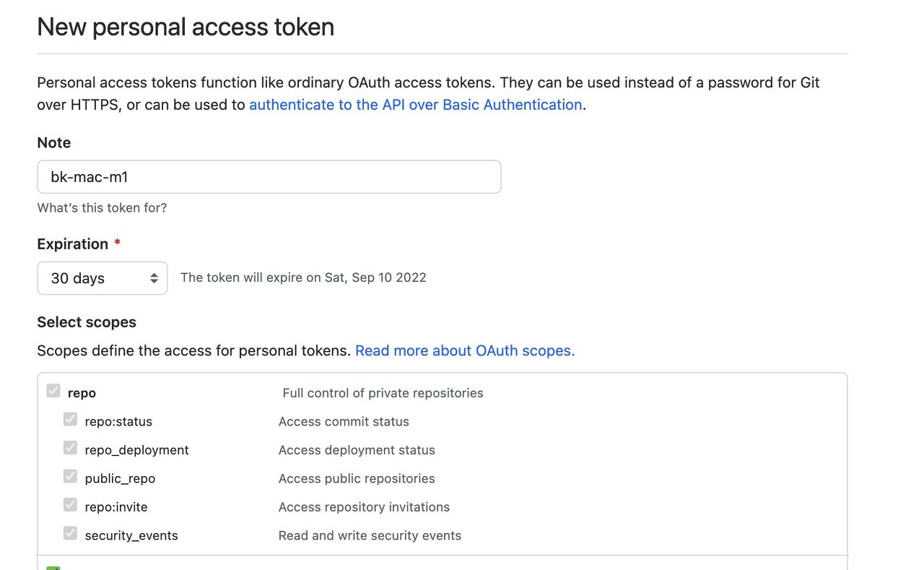924x570 pixels.
Task: Click the 'repo:status' scope name text
Action: (118, 422)
